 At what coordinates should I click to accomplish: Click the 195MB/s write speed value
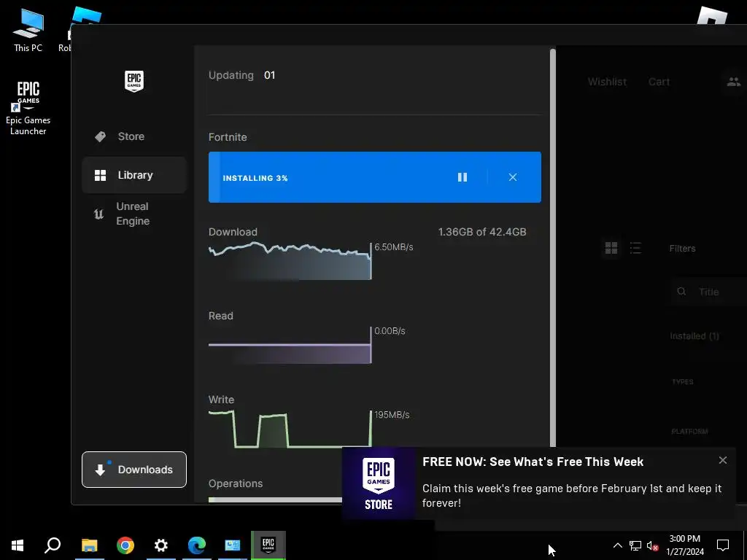pyautogui.click(x=392, y=415)
